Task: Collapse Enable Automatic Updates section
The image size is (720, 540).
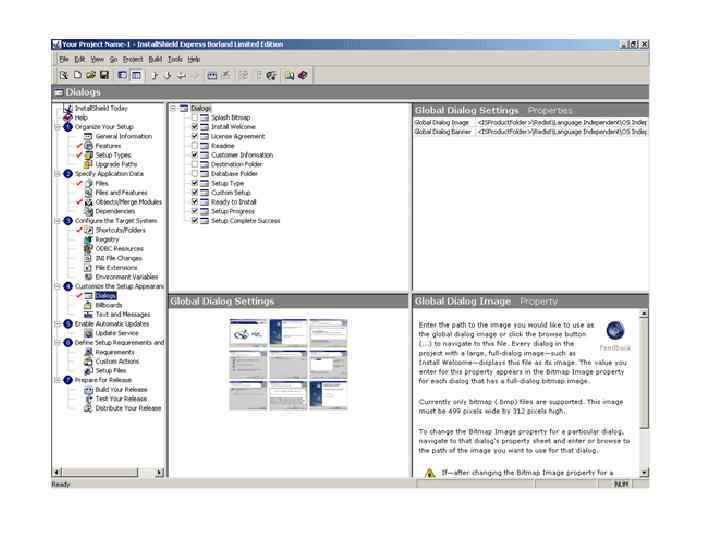Action: (x=57, y=324)
